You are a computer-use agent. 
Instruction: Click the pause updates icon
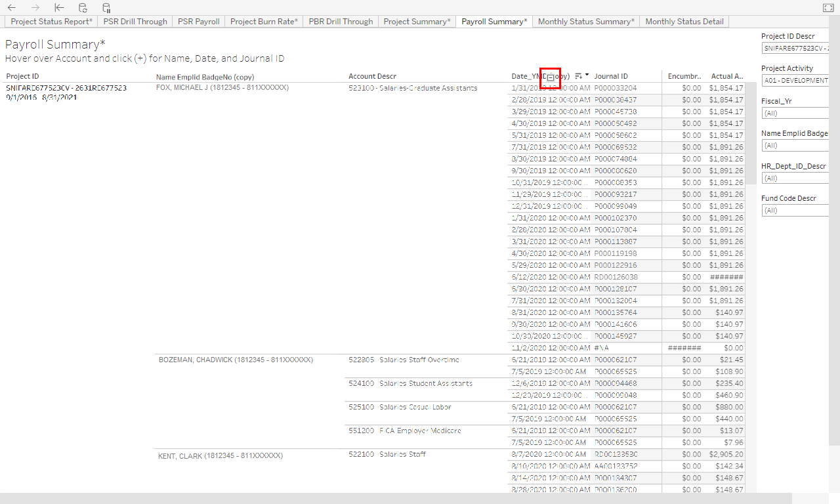[x=106, y=8]
